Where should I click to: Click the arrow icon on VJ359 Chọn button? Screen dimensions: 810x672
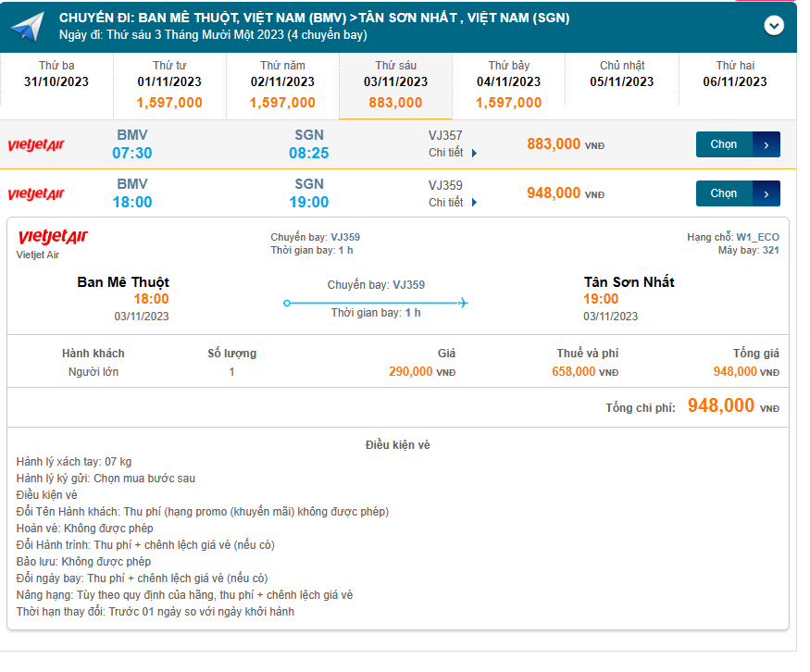(766, 193)
